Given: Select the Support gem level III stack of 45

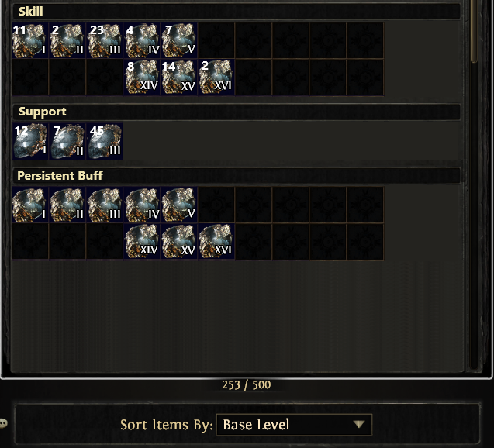Looking at the screenshot, I should (104, 141).
